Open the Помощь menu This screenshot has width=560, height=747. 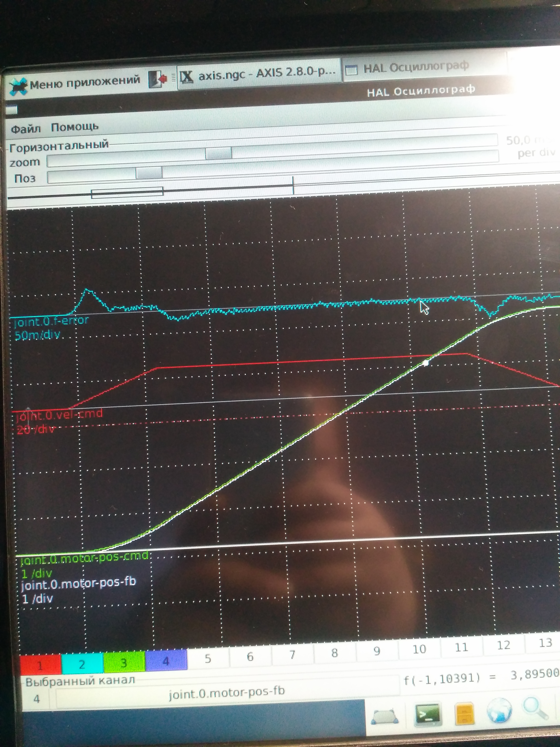(75, 127)
